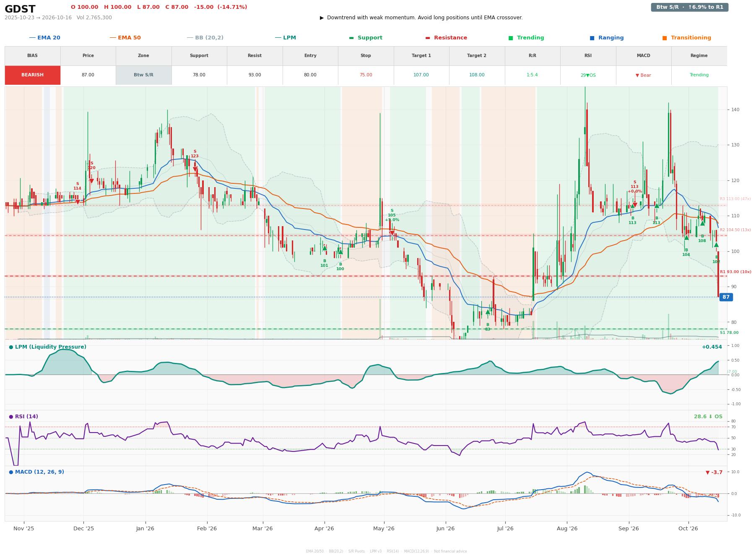Image resolution: width=756 pixels, height=558 pixels.
Task: Click the sell marker under S 105 +5.0%
Action: tap(392, 233)
